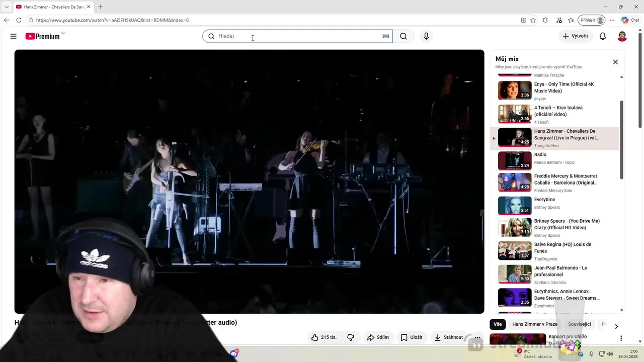The image size is (644, 362).
Task: Click the Můj mix playlist title
Action: coord(507,59)
